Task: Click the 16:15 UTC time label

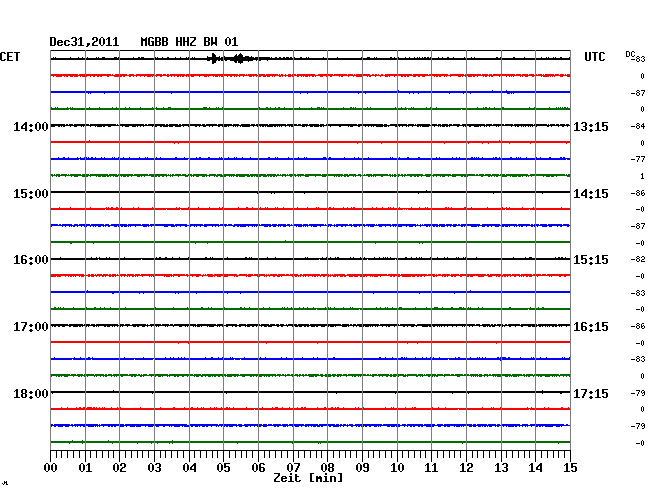Action: [x=591, y=327]
